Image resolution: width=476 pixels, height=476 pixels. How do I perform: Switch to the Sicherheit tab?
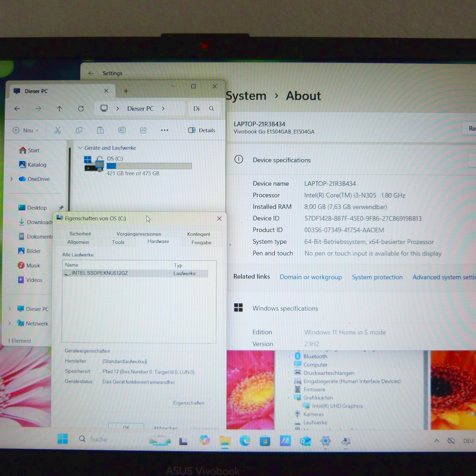click(x=80, y=234)
